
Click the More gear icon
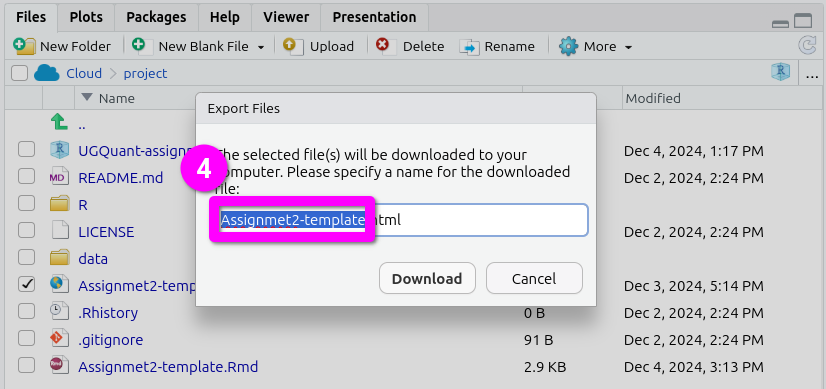coord(568,46)
